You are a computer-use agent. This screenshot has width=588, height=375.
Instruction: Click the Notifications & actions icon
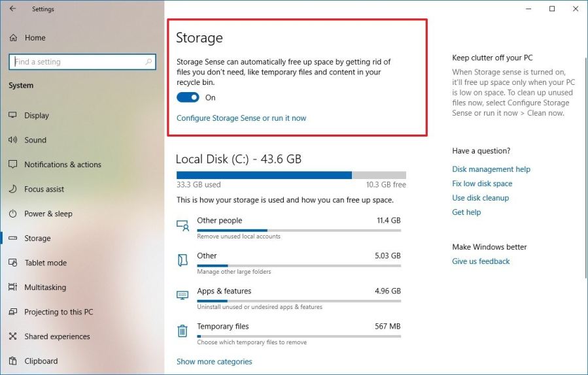pyautogui.click(x=12, y=164)
